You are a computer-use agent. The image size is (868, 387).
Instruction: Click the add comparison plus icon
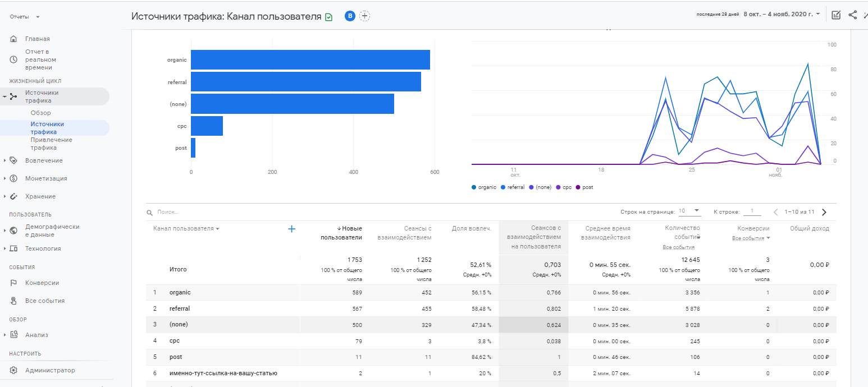[365, 16]
